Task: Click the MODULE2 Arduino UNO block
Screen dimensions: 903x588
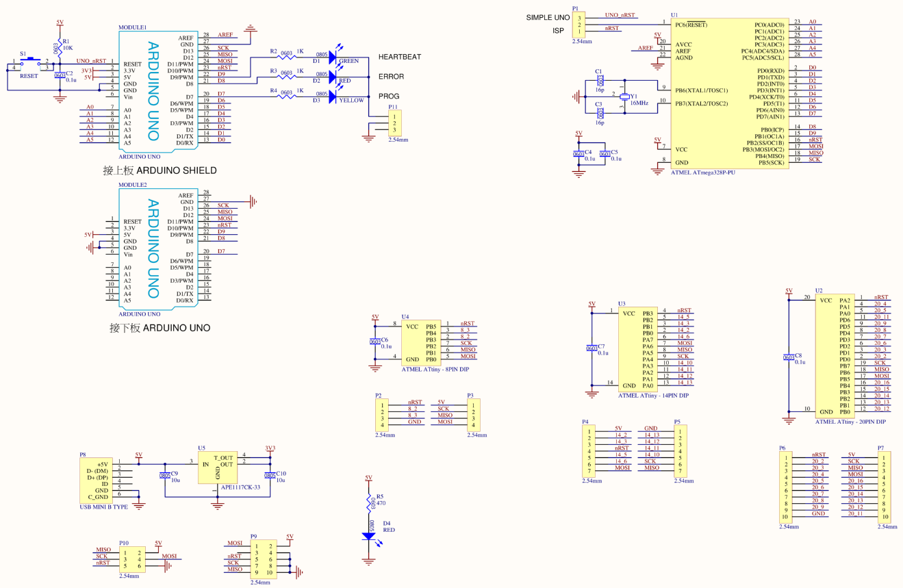Action: click(158, 250)
